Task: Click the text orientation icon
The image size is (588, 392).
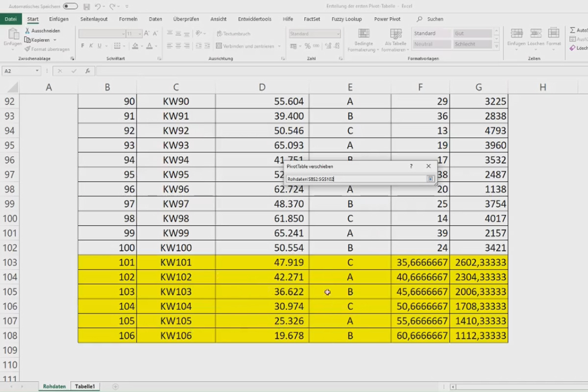Action: tap(199, 33)
